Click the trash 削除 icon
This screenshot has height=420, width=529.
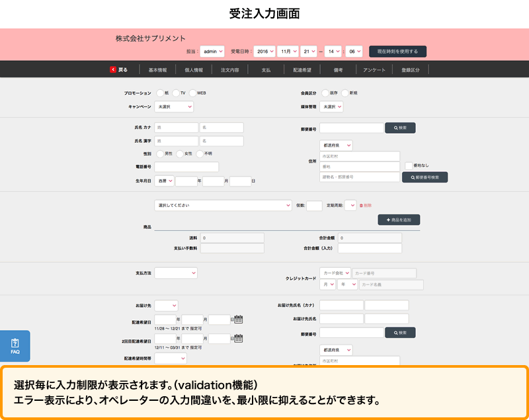click(362, 206)
